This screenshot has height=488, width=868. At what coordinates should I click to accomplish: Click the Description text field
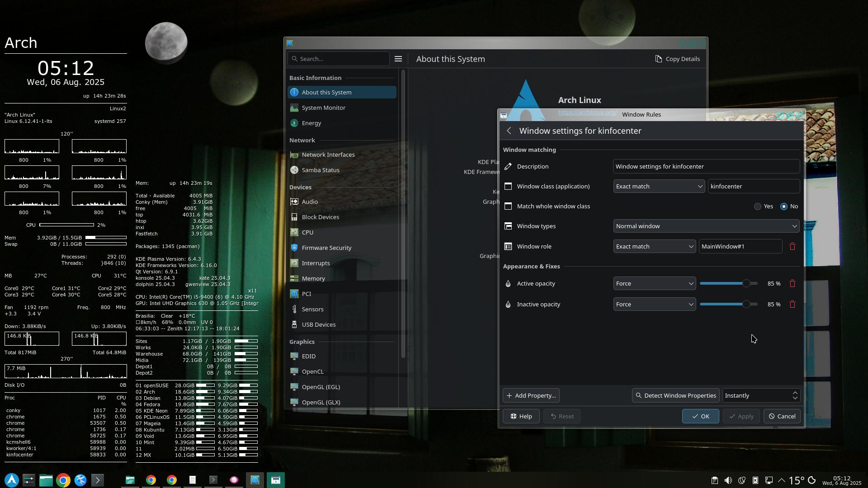click(x=706, y=167)
